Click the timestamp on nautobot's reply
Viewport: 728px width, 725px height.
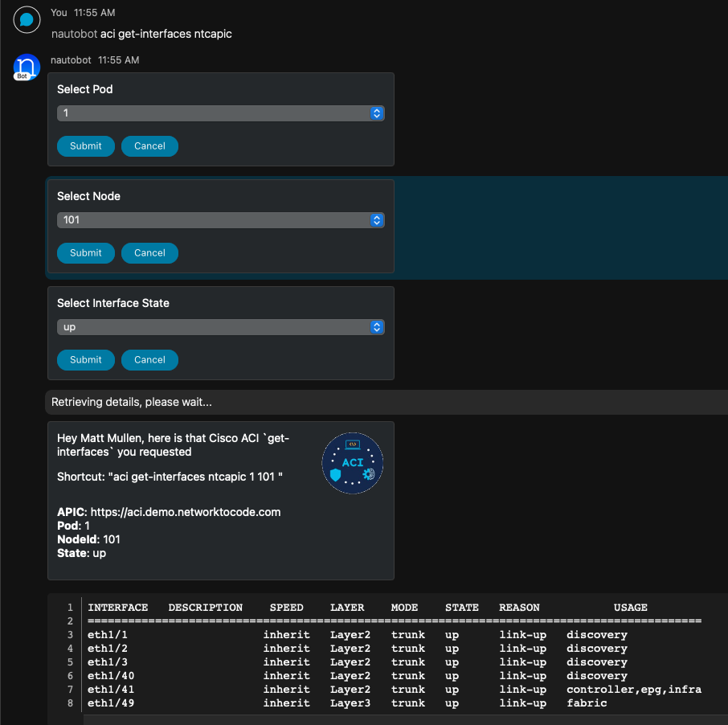click(118, 60)
